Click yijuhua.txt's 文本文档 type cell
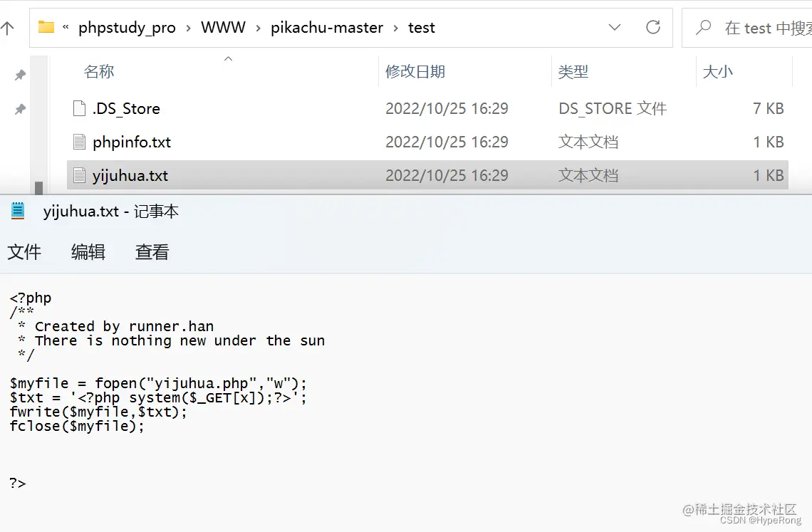The width and height of the screenshot is (812, 532). (x=588, y=176)
